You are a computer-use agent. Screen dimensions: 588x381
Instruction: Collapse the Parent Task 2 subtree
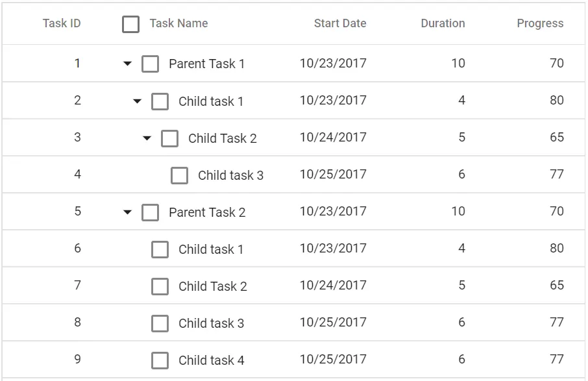[x=127, y=212]
